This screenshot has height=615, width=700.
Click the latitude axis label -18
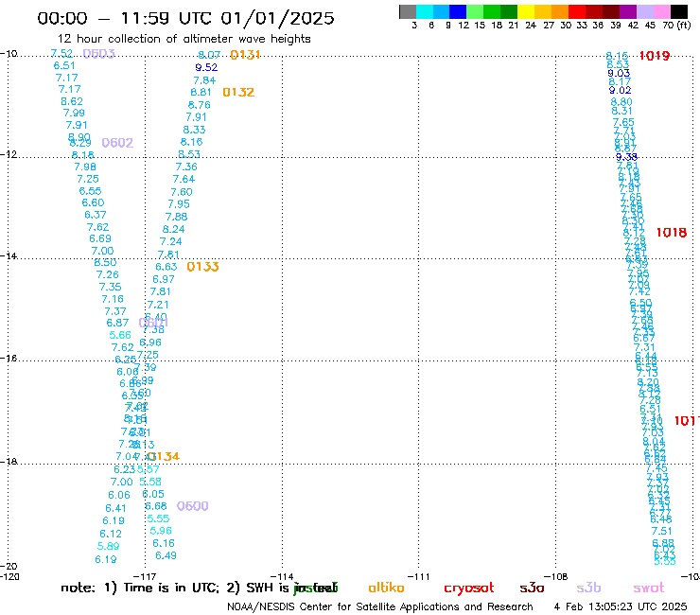(x=9, y=462)
